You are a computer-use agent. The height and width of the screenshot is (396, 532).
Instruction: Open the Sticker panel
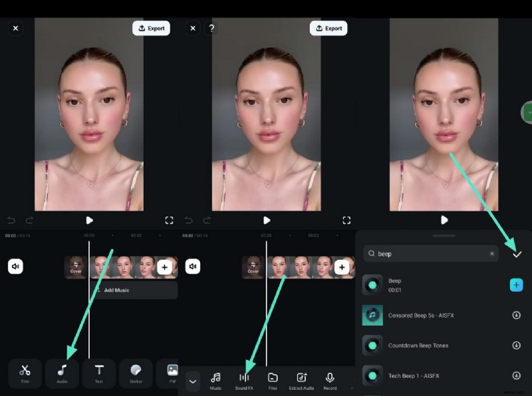(x=136, y=373)
